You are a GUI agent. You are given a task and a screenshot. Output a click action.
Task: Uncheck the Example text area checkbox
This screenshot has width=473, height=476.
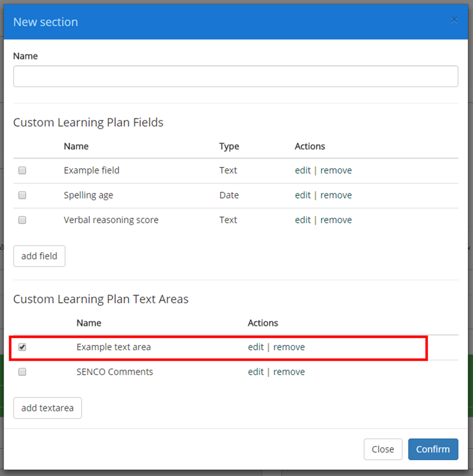point(22,347)
